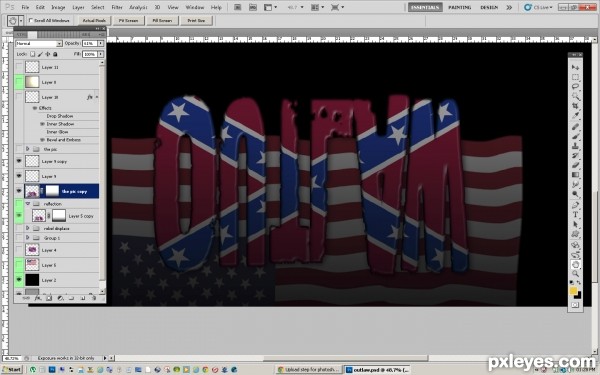Viewport: 600px width, 375px height.
Task: Hide the 'the pic copy' layer
Action: point(19,191)
